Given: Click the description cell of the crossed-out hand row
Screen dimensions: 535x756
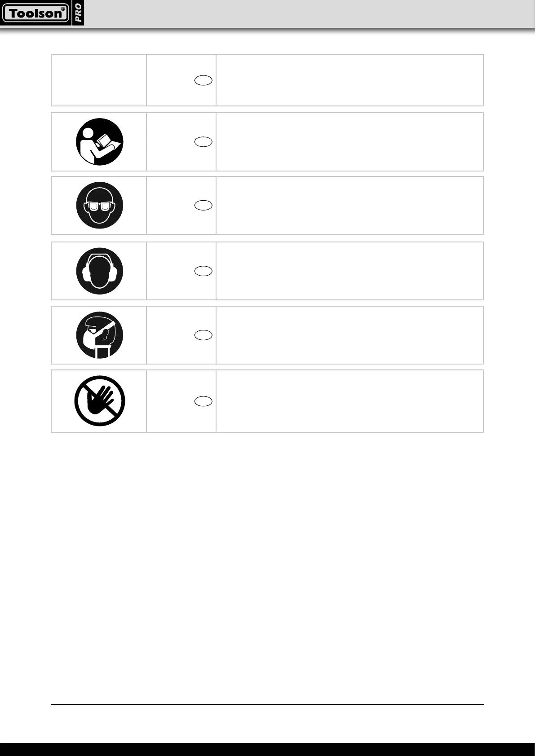Looking at the screenshot, I should (x=349, y=401).
